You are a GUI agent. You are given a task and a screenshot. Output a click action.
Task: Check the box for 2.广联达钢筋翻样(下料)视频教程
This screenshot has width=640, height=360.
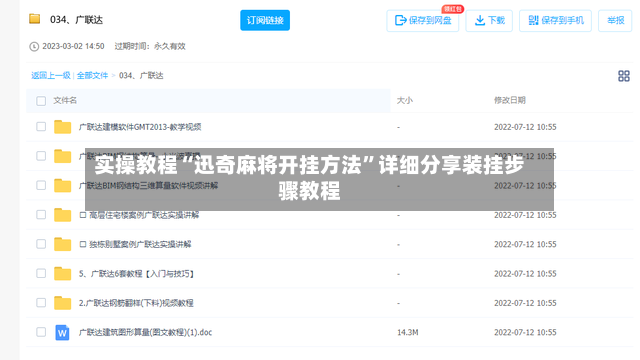pos(41,302)
